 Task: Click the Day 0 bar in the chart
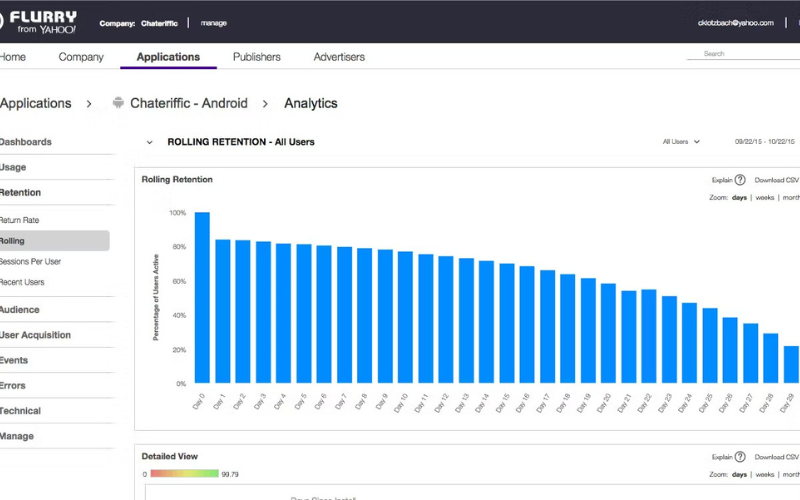coord(202,297)
